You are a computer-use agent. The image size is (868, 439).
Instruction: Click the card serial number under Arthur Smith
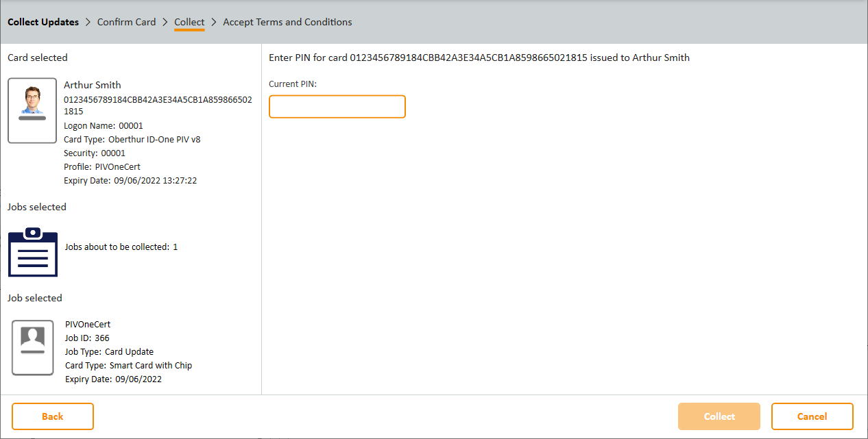click(x=158, y=100)
